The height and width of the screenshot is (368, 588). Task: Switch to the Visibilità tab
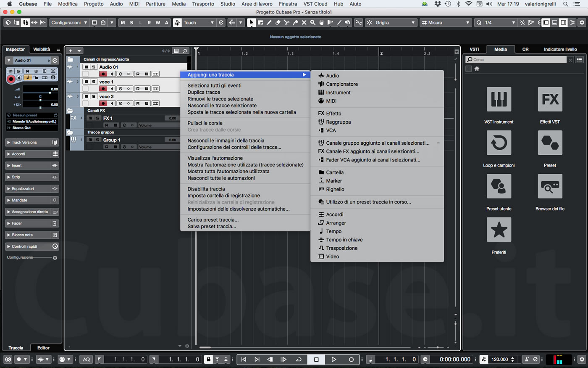click(x=42, y=49)
